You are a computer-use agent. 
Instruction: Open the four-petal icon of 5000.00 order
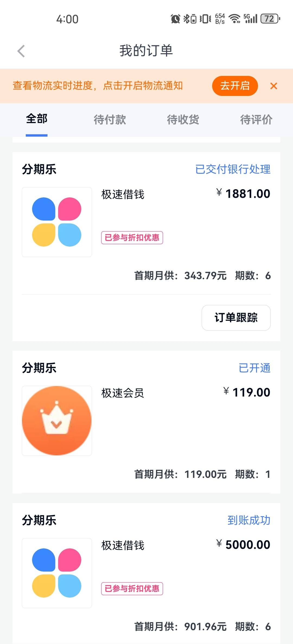[x=57, y=573]
